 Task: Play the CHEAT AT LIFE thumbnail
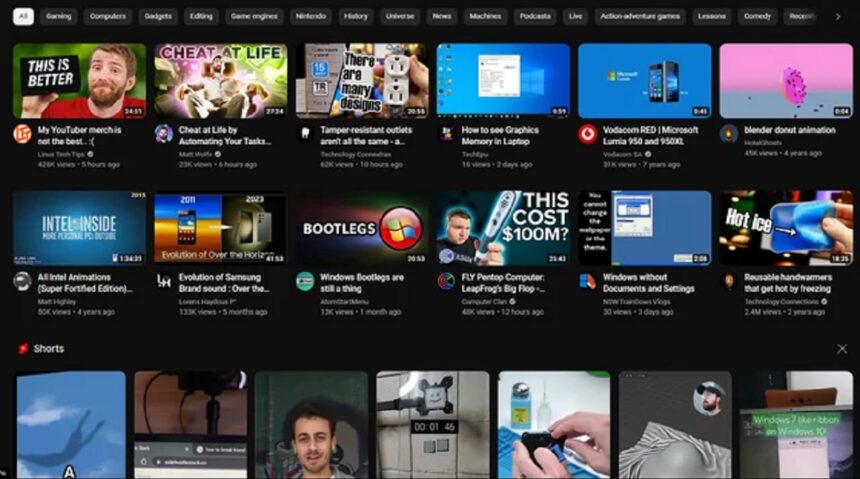(220, 81)
